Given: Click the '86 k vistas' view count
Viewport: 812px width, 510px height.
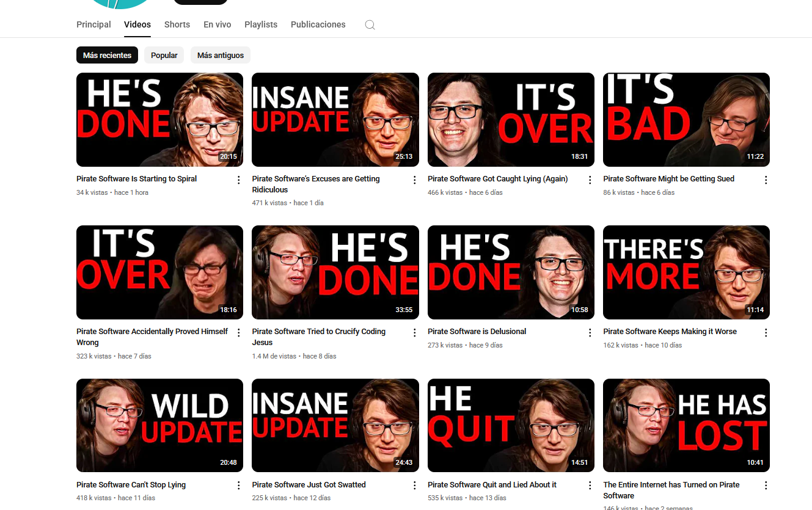Looking at the screenshot, I should [x=619, y=192].
